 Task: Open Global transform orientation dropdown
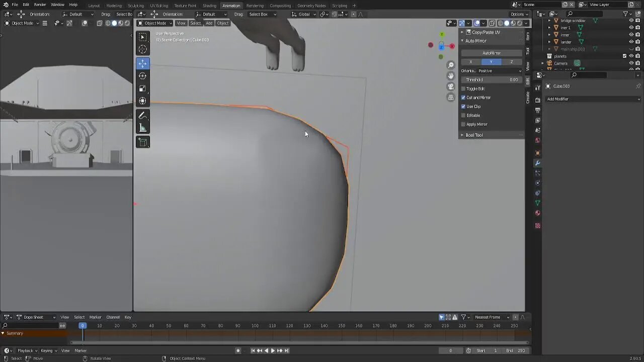pyautogui.click(x=304, y=14)
